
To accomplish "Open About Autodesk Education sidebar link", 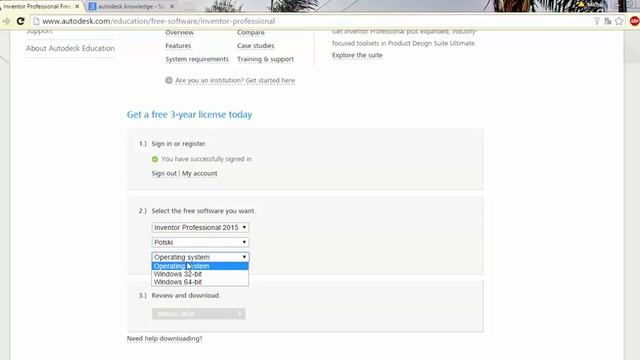I will coord(70,48).
